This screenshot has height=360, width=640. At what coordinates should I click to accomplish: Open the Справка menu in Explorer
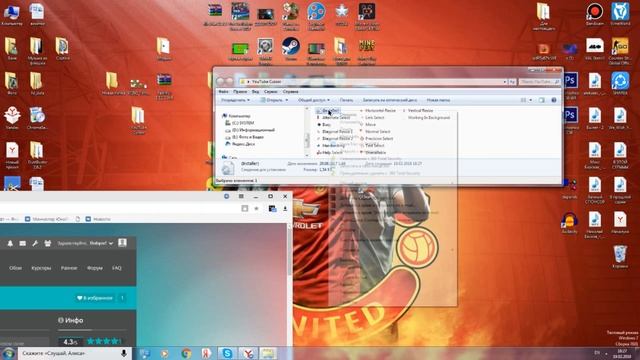click(x=291, y=92)
